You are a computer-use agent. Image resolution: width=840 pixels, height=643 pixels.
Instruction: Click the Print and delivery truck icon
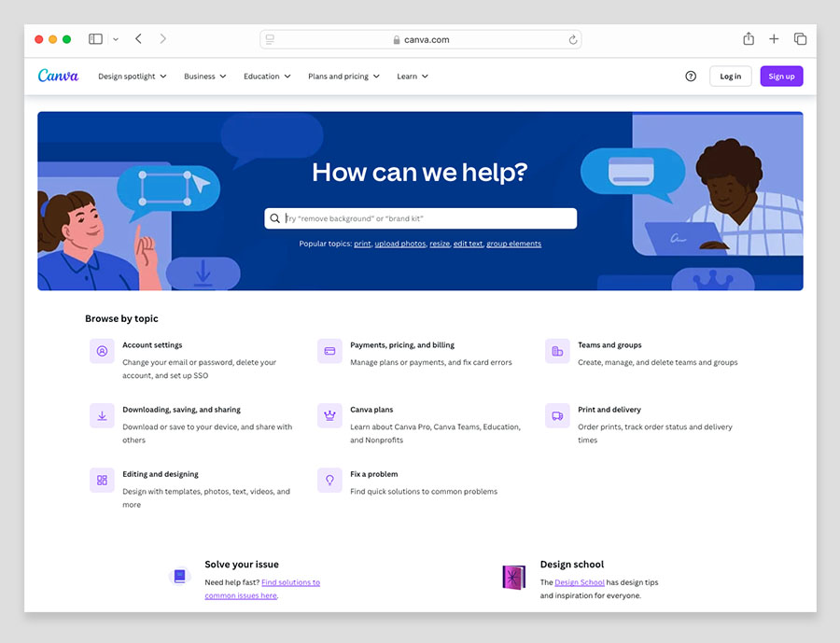click(x=557, y=416)
